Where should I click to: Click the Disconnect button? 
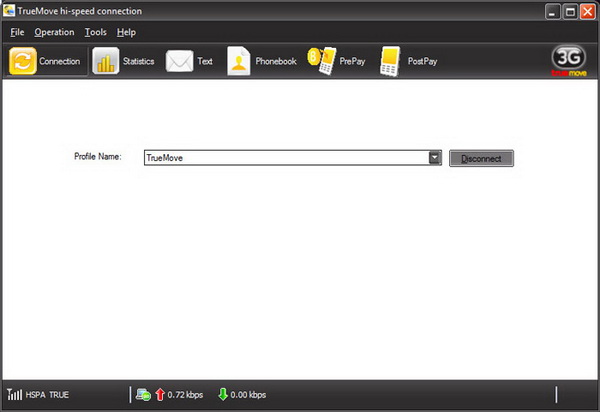click(481, 158)
